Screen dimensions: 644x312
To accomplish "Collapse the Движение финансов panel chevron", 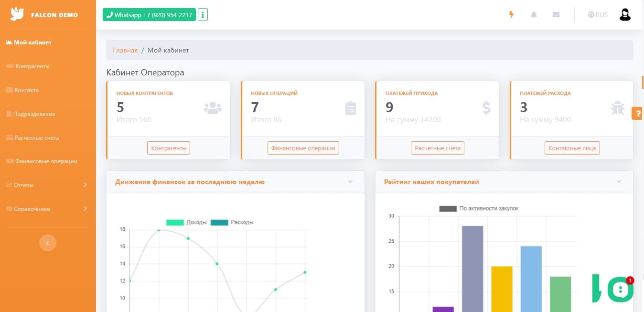I will [350, 182].
